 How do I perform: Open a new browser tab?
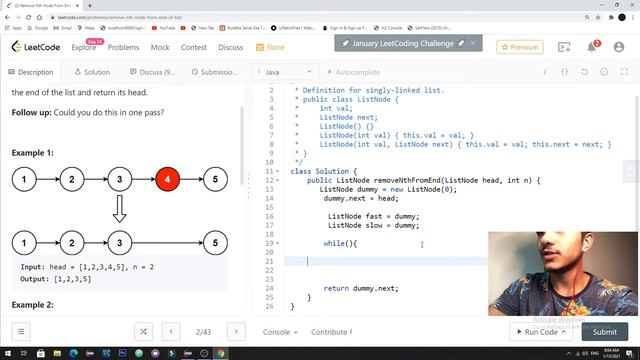point(90,5)
